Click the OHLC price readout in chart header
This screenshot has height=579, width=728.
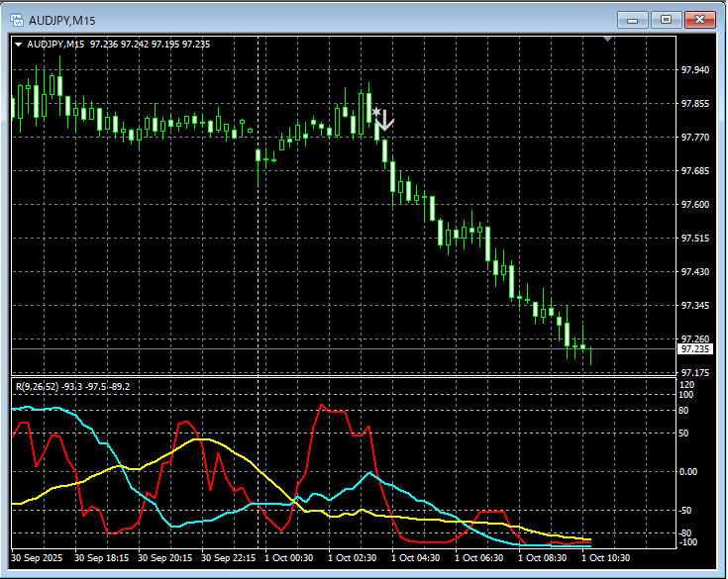point(150,44)
